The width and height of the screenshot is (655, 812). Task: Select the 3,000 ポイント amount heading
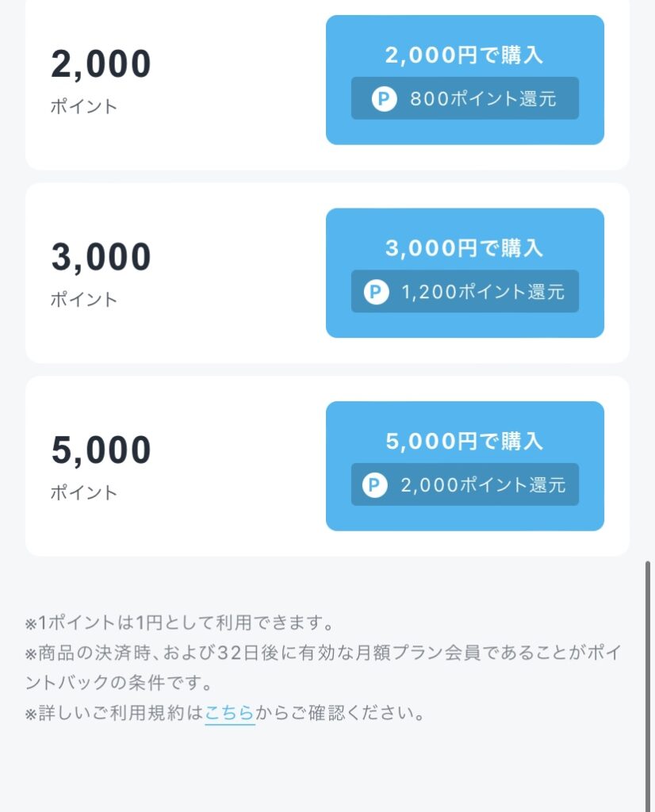(x=101, y=258)
